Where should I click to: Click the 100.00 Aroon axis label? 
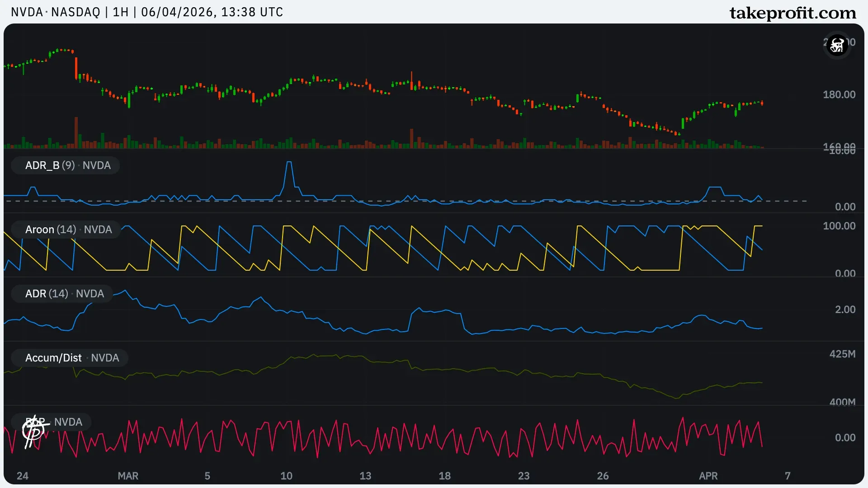coord(839,226)
